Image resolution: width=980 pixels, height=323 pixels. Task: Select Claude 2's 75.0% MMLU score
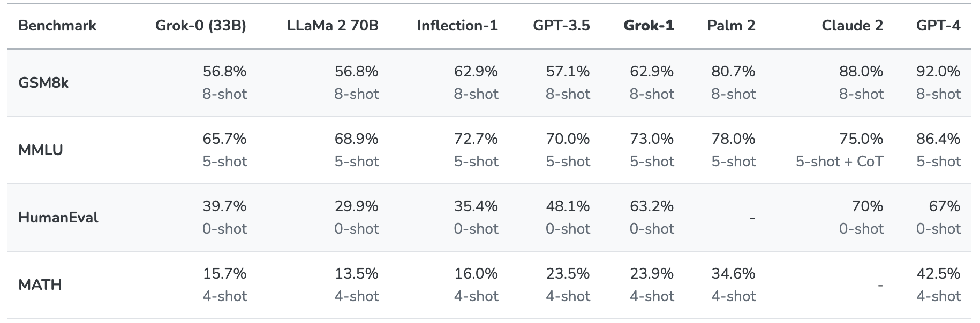[861, 139]
